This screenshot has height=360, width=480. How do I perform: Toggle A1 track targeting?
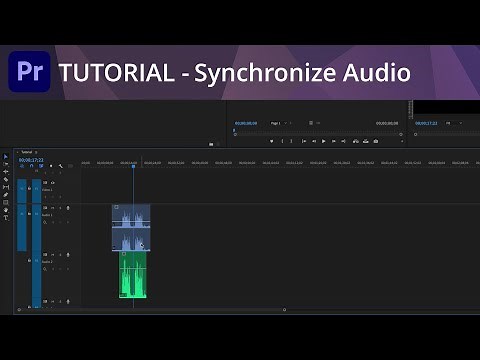(36, 228)
